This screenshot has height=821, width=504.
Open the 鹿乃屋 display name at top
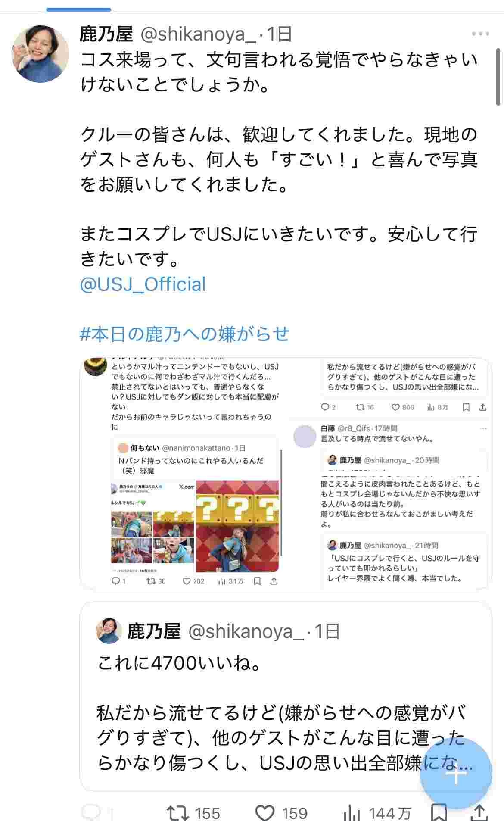[106, 34]
